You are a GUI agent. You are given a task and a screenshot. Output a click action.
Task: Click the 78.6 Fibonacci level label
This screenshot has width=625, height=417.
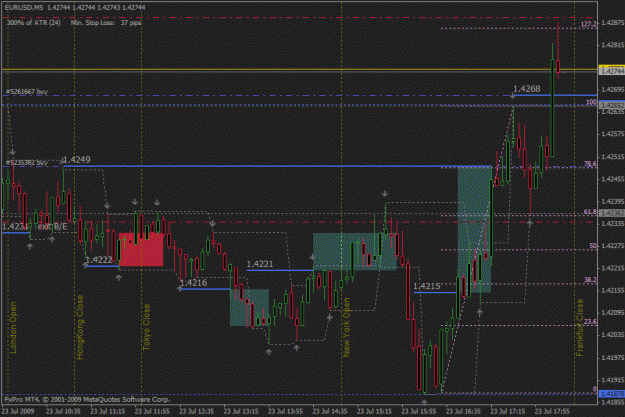tap(590, 164)
